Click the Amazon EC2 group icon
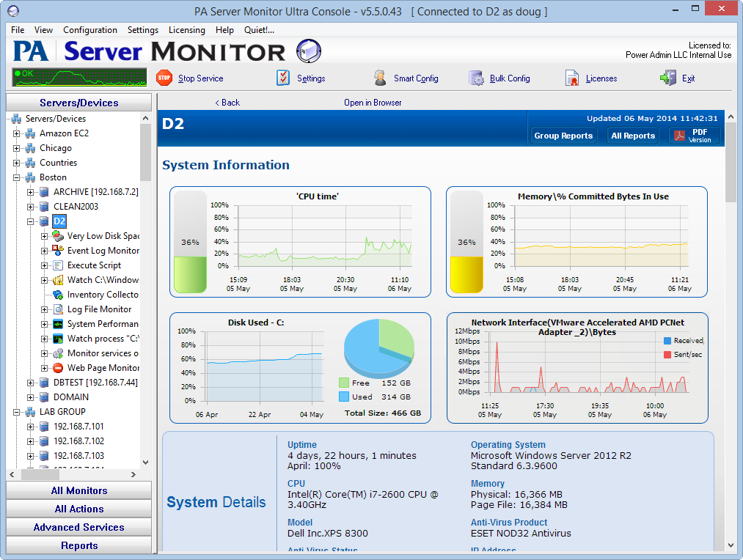 point(30,133)
